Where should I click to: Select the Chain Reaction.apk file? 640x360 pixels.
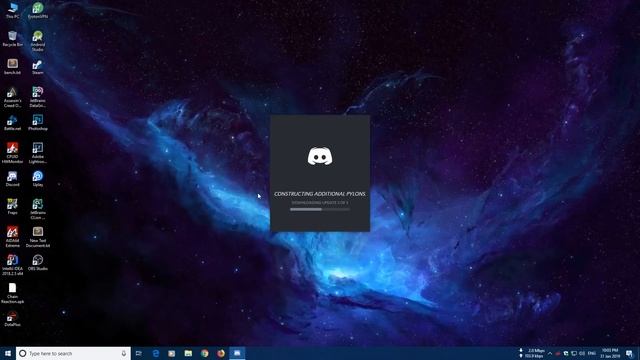pyautogui.click(x=12, y=293)
